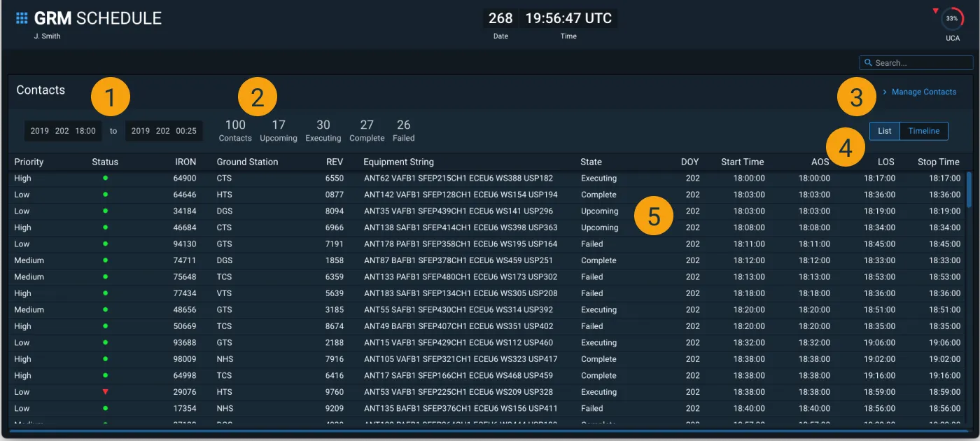Open the GRM app grid menu

tap(23, 17)
